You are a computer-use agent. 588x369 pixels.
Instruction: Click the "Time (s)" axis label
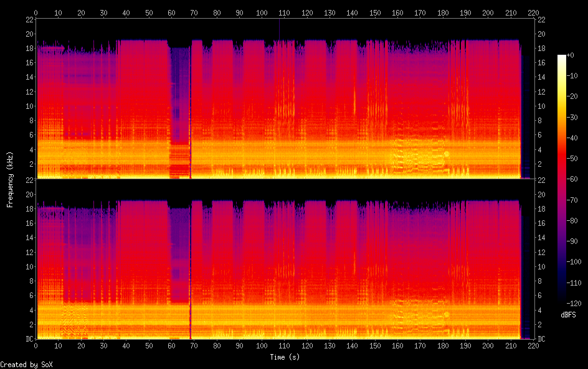(285, 357)
